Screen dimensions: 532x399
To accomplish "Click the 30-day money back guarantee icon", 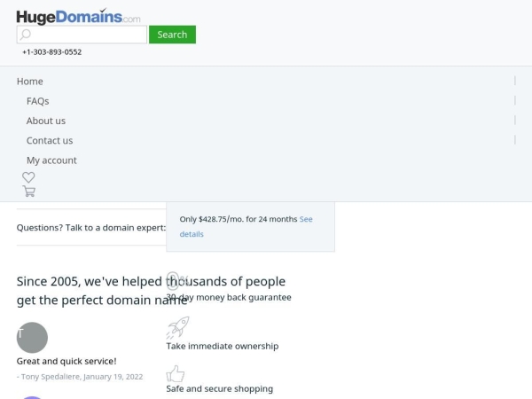I will tap(176, 281).
